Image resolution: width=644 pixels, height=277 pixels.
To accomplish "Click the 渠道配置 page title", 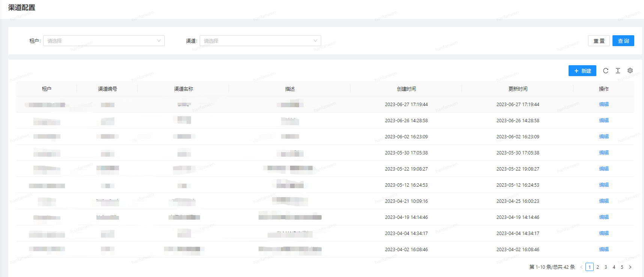I will pyautogui.click(x=22, y=7).
